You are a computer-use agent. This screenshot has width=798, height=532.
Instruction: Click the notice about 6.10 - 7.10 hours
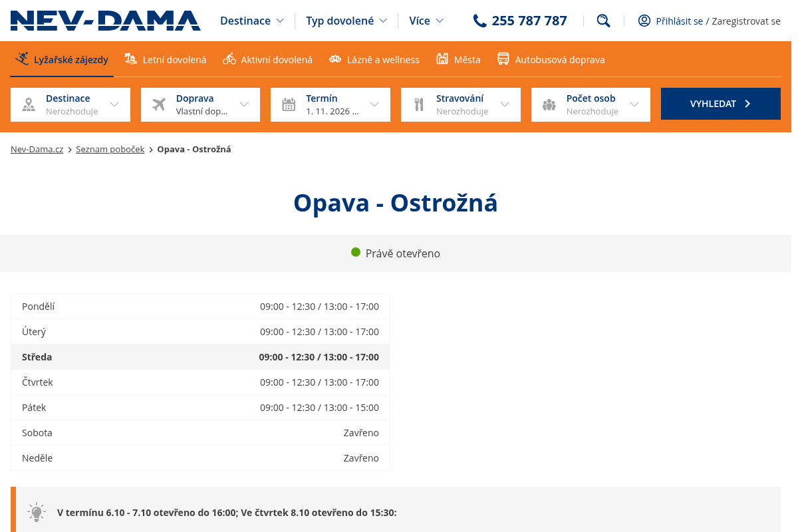coord(227,513)
